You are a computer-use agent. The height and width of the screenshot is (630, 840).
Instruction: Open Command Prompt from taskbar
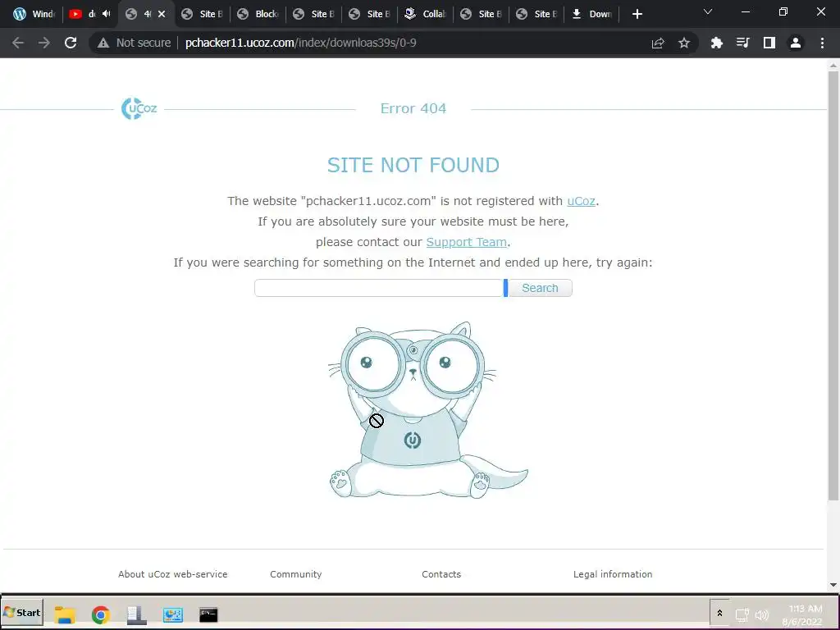click(208, 614)
